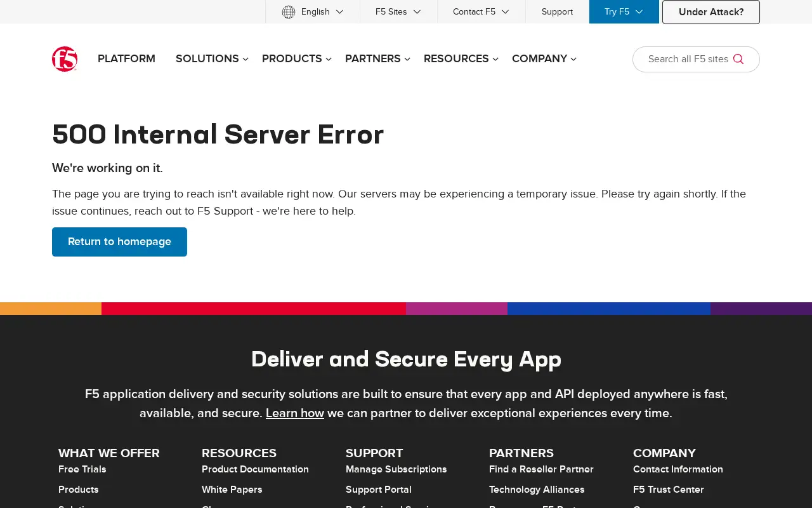This screenshot has height=508, width=812.
Task: Open the Contact F5 dropdown
Action: [481, 12]
